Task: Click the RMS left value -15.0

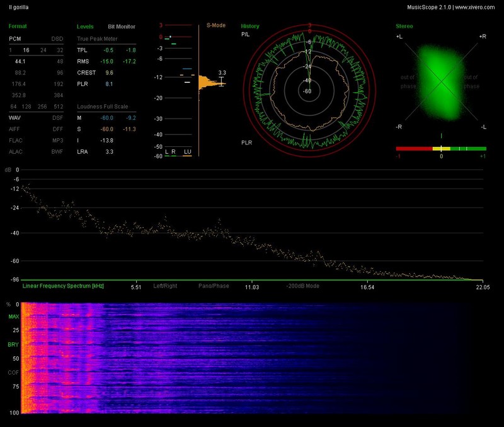Action: (106, 61)
